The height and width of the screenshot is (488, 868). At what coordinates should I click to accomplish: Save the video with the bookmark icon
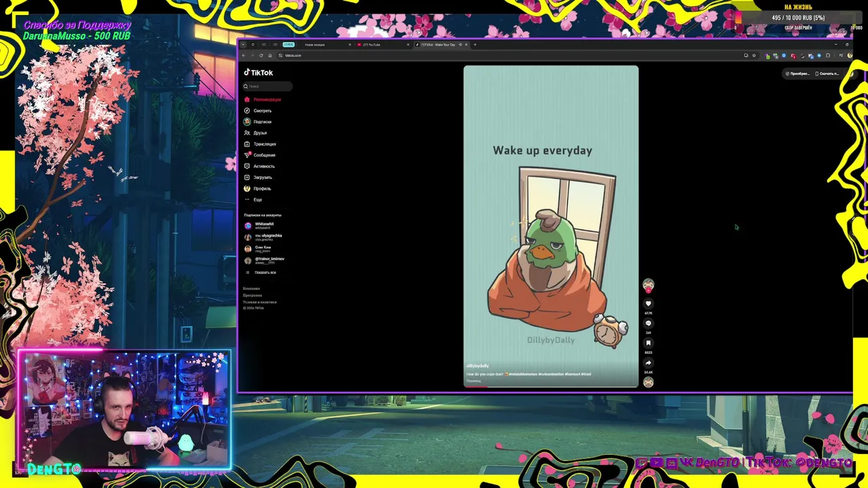coord(648,343)
